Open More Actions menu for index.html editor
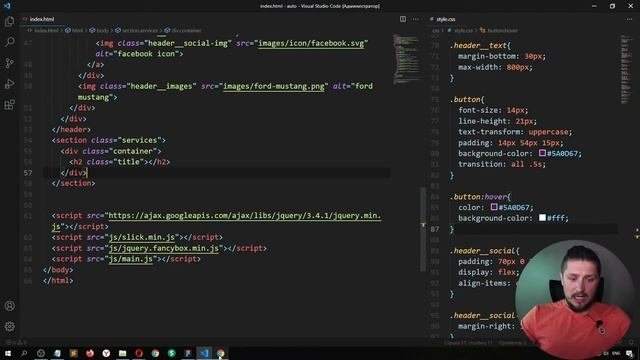The height and width of the screenshot is (360, 640). [x=415, y=19]
